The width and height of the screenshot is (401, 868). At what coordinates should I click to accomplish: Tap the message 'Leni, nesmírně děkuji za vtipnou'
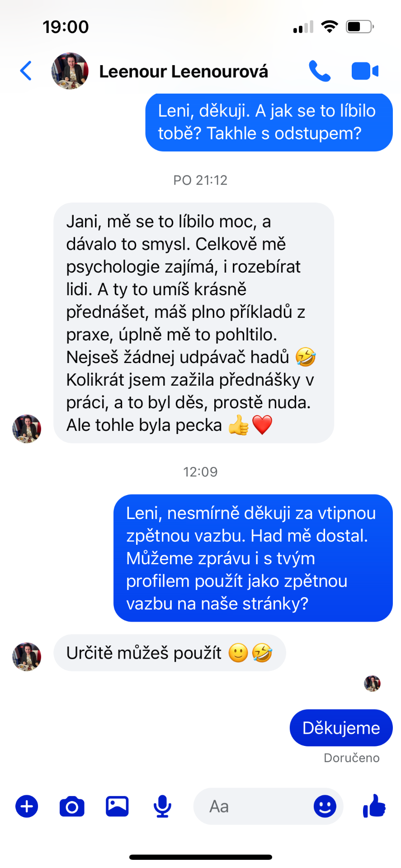pyautogui.click(x=253, y=558)
